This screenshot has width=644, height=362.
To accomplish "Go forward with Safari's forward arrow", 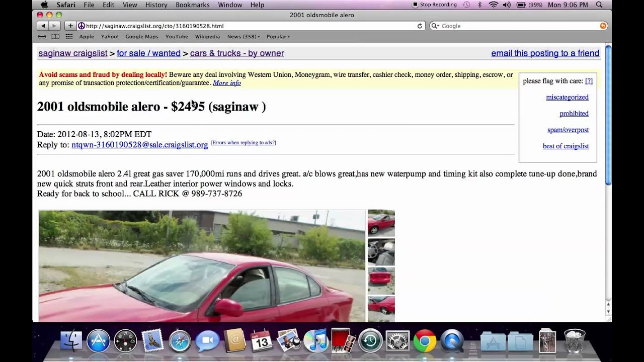I will 55,26.
